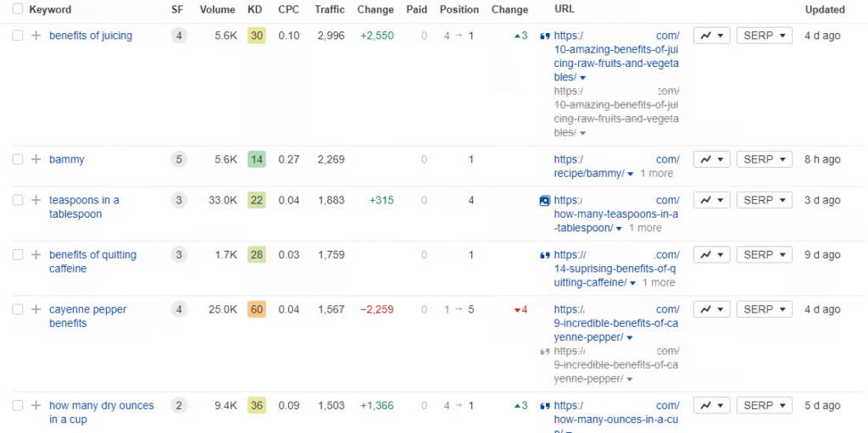Open SERP dropdown for benefits of juicing
Image resolution: width=868 pixels, height=433 pixels.
764,36
